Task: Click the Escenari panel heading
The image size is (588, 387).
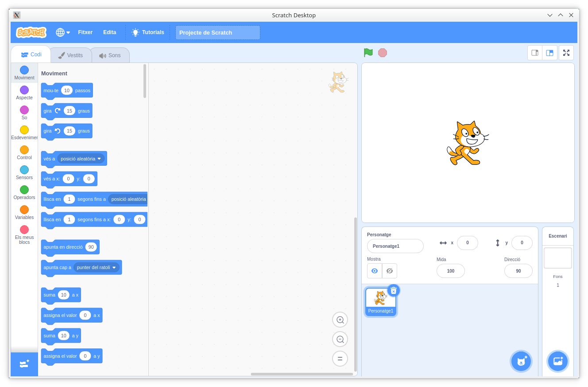Action: coord(558,236)
